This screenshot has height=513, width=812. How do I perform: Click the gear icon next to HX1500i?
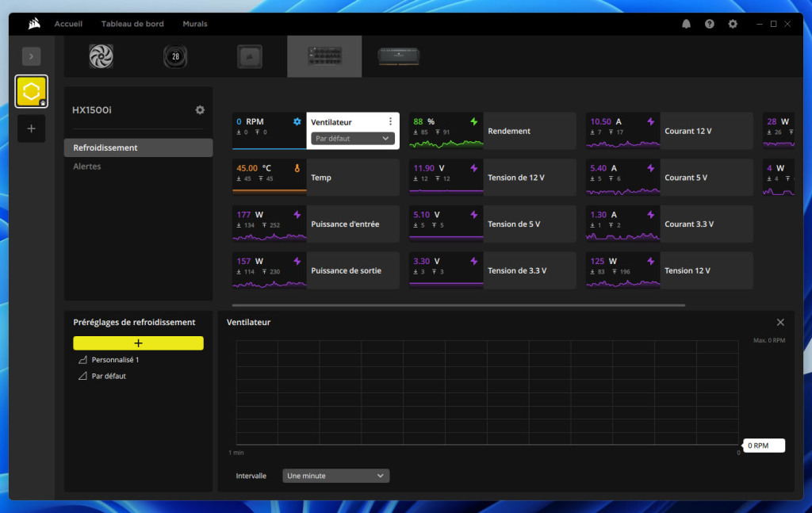(x=200, y=110)
